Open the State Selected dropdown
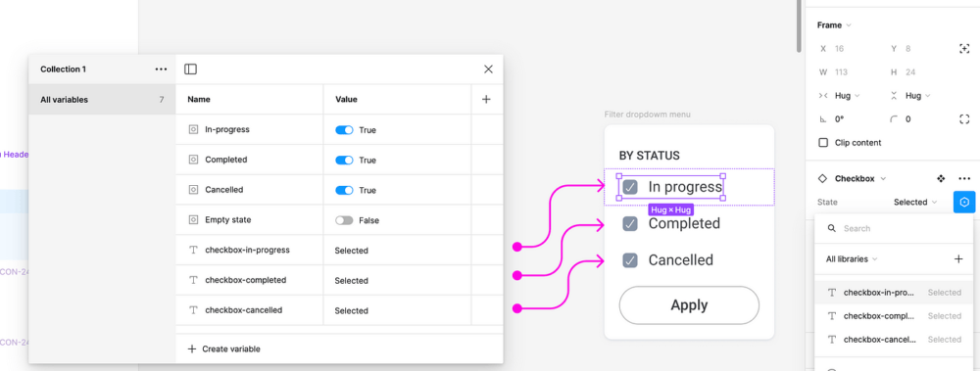Image resolution: width=980 pixels, height=371 pixels. point(915,203)
